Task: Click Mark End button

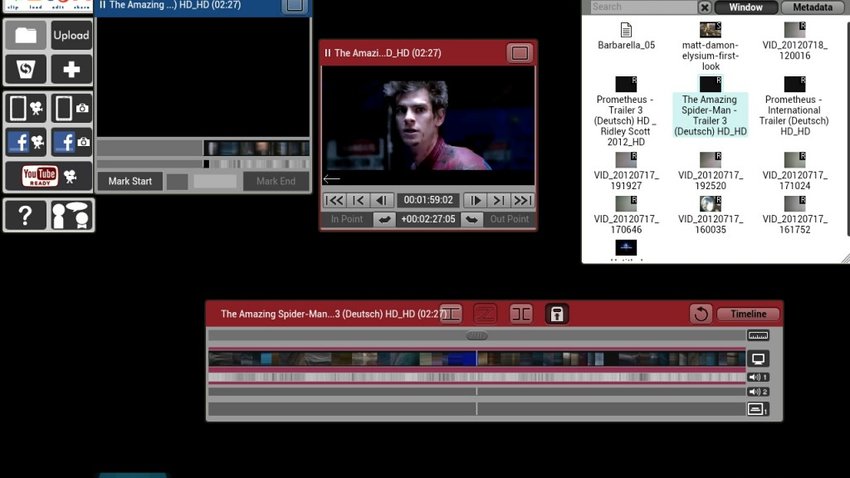Action: pos(276,181)
